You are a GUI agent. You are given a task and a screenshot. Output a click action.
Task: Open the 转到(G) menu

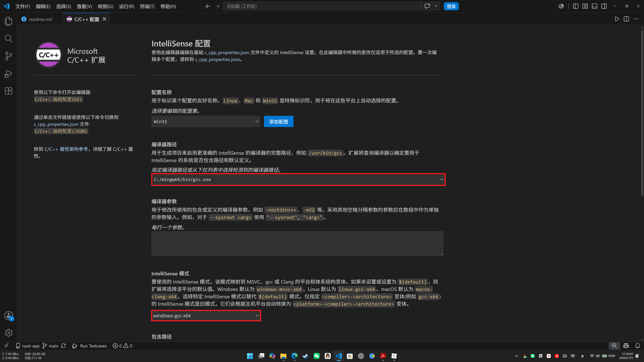105,6
